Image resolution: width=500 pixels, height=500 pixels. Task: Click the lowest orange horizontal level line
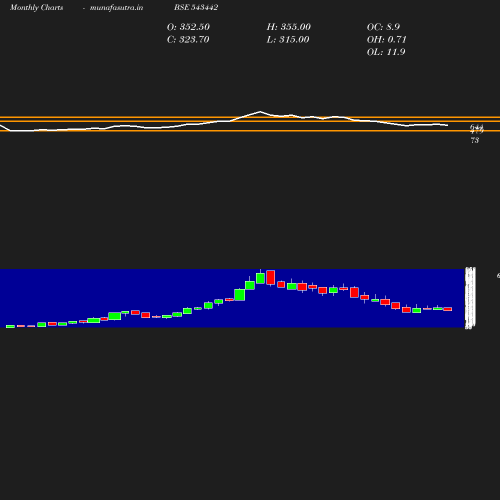(250, 131)
